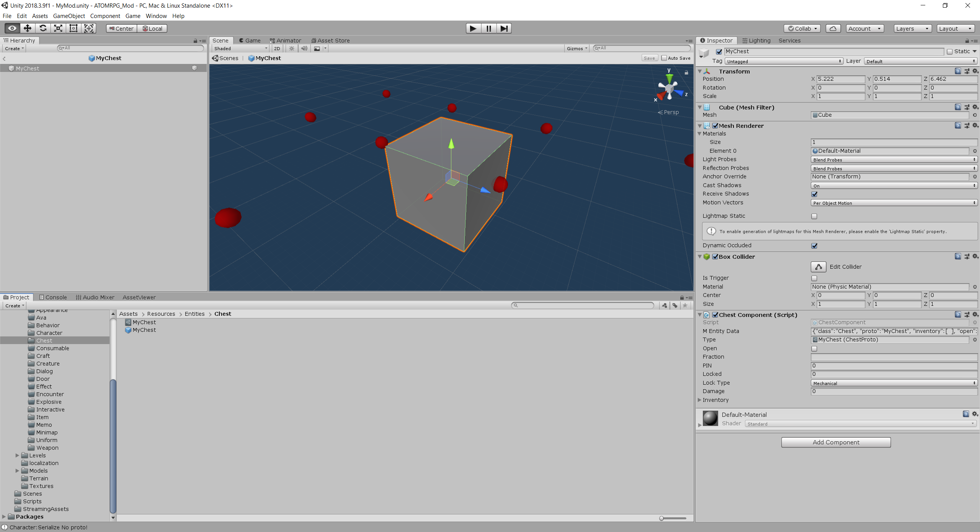The width and height of the screenshot is (980, 532).
Task: Uncheck Receive Shadows checkbox
Action: click(x=814, y=194)
